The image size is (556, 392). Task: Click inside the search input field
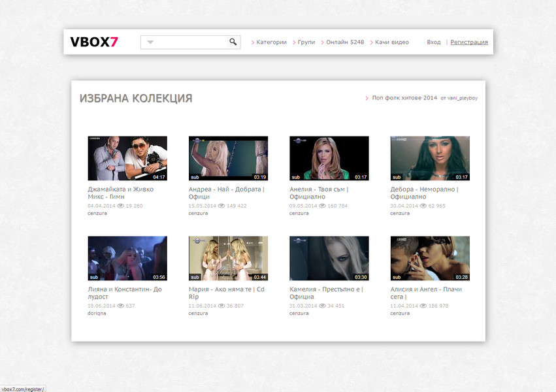189,41
